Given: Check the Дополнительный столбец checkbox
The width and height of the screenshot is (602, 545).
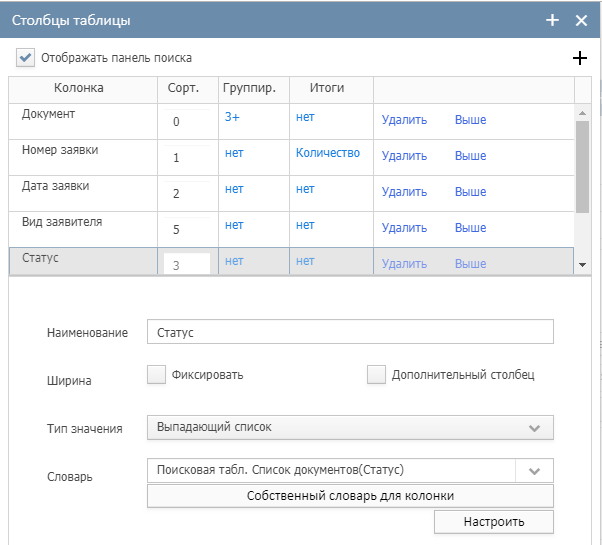Looking at the screenshot, I should coord(376,375).
